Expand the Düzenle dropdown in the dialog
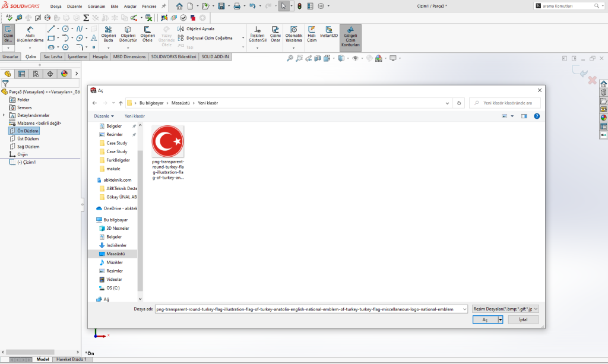The width and height of the screenshot is (608, 364). coord(104,116)
